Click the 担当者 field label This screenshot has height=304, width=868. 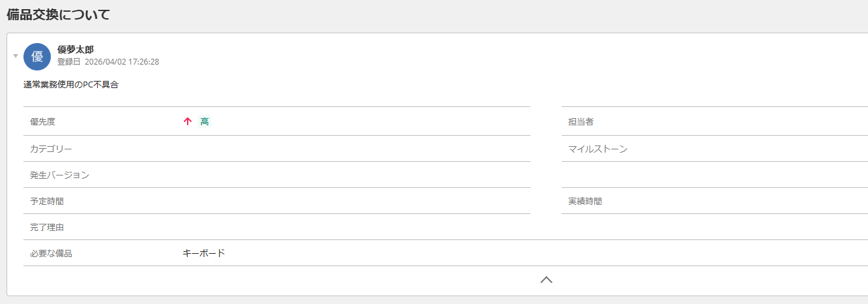(581, 122)
